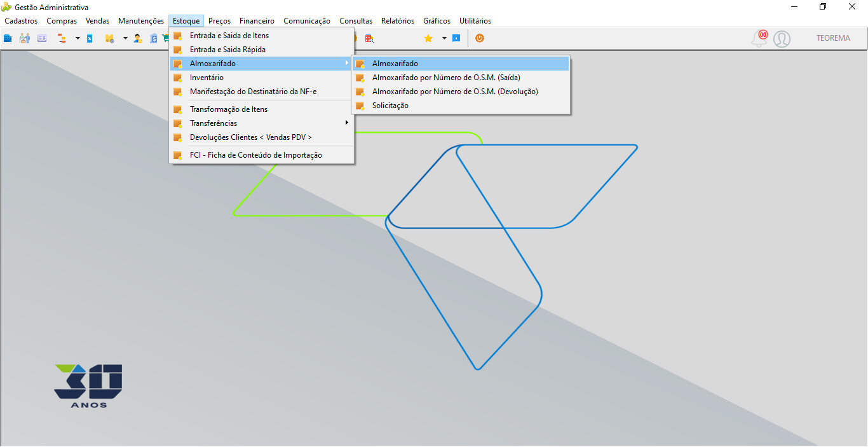Click the people/customers toolbar icon
Screen dimensions: 868x447
click(25, 38)
